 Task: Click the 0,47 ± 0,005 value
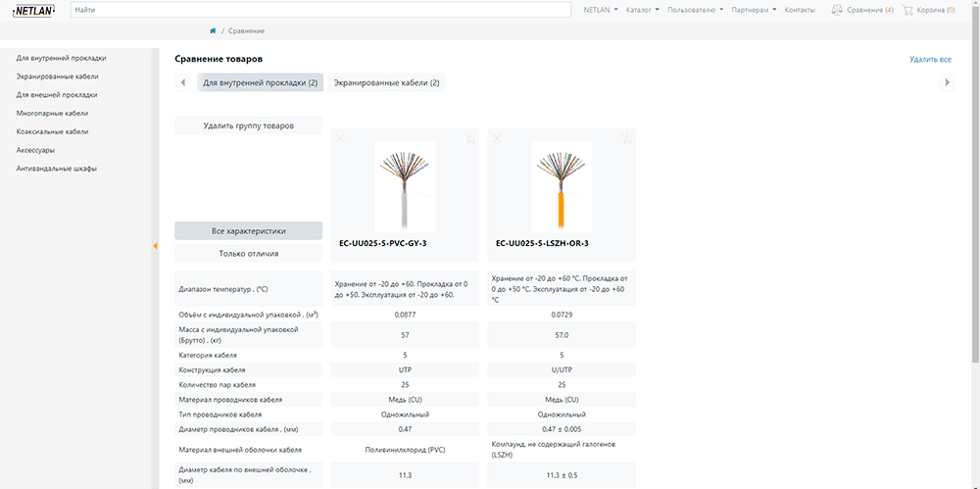(562, 429)
